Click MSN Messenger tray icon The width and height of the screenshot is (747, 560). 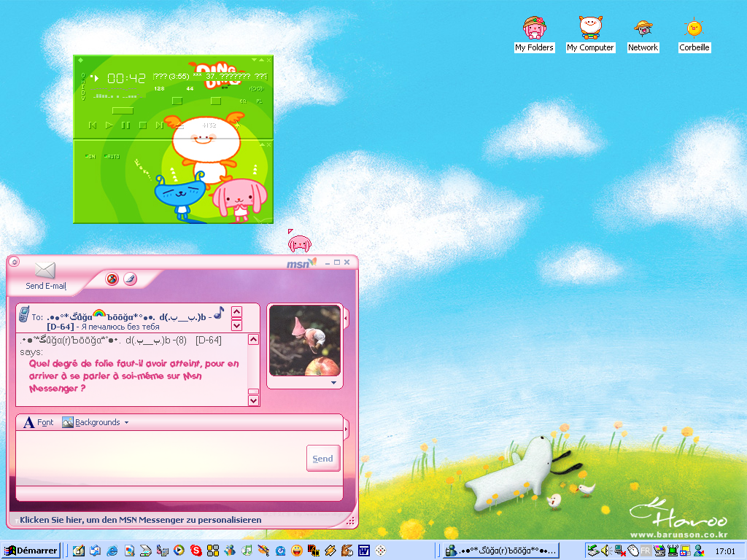(699, 551)
